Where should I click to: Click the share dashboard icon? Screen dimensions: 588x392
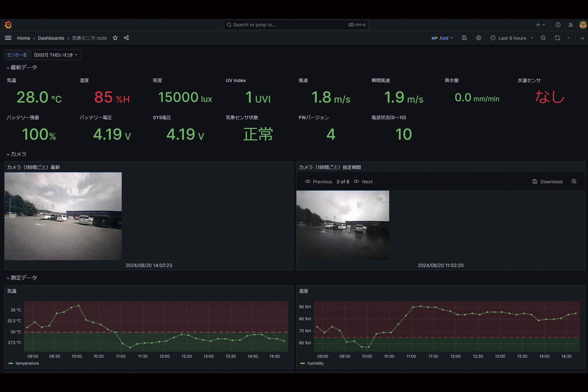pos(126,38)
